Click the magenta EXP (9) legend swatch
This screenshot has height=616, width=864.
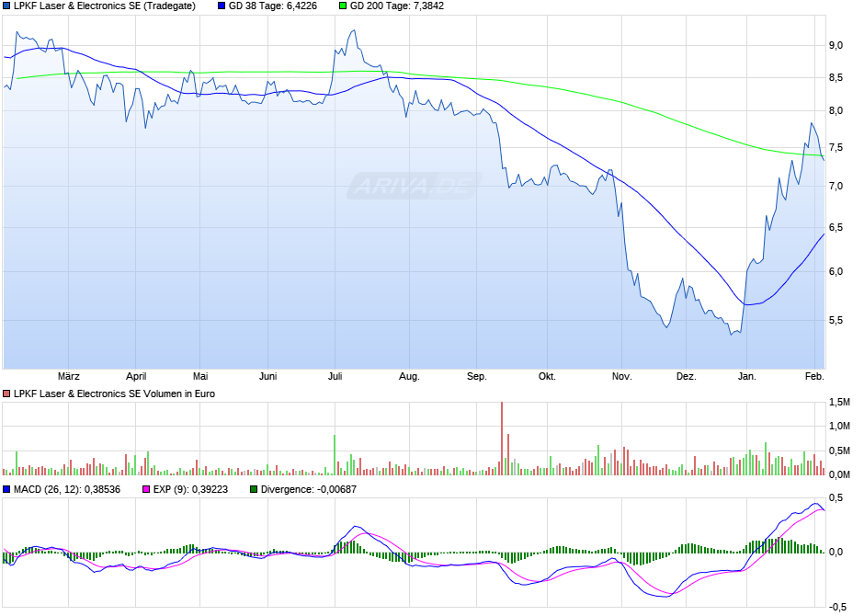coord(146,489)
